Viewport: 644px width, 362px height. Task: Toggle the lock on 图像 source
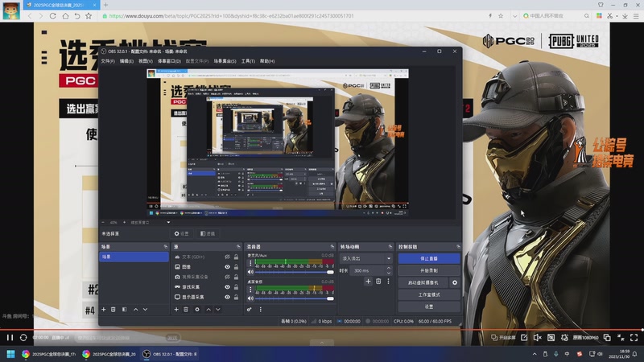236,267
